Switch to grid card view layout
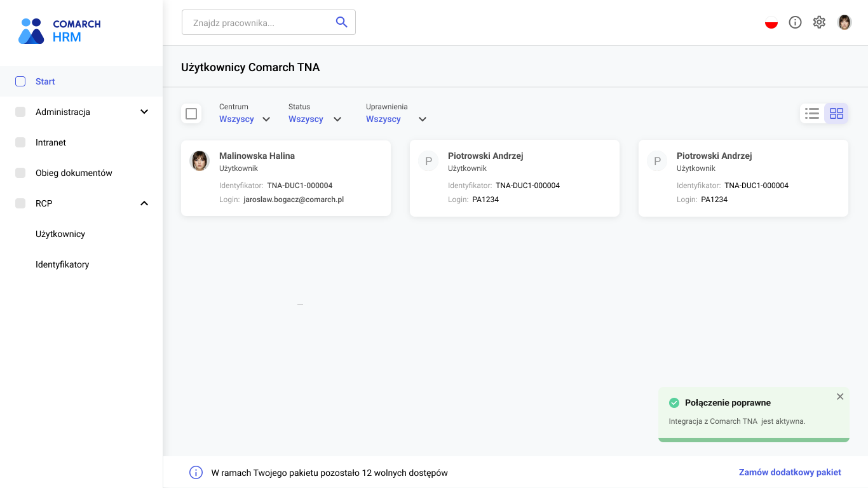 click(x=836, y=114)
